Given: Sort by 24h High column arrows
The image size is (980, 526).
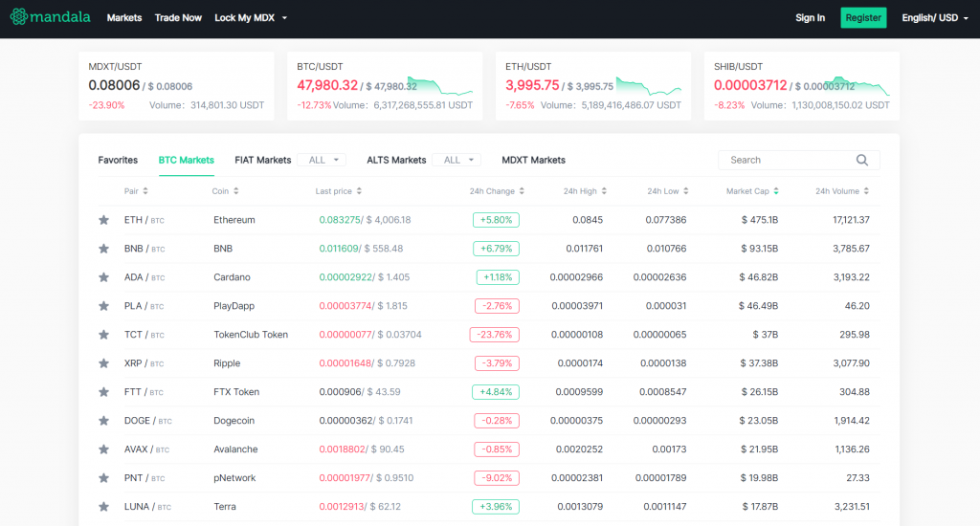Looking at the screenshot, I should (604, 191).
